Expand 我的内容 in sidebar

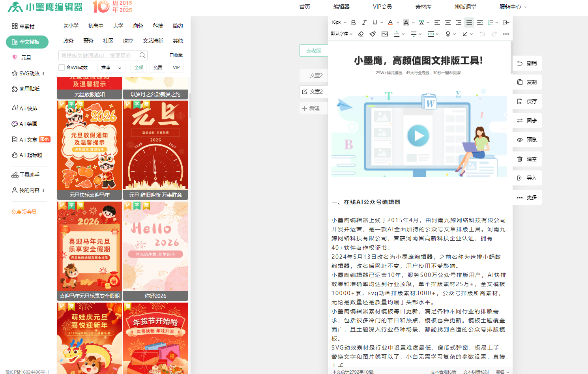(x=28, y=190)
